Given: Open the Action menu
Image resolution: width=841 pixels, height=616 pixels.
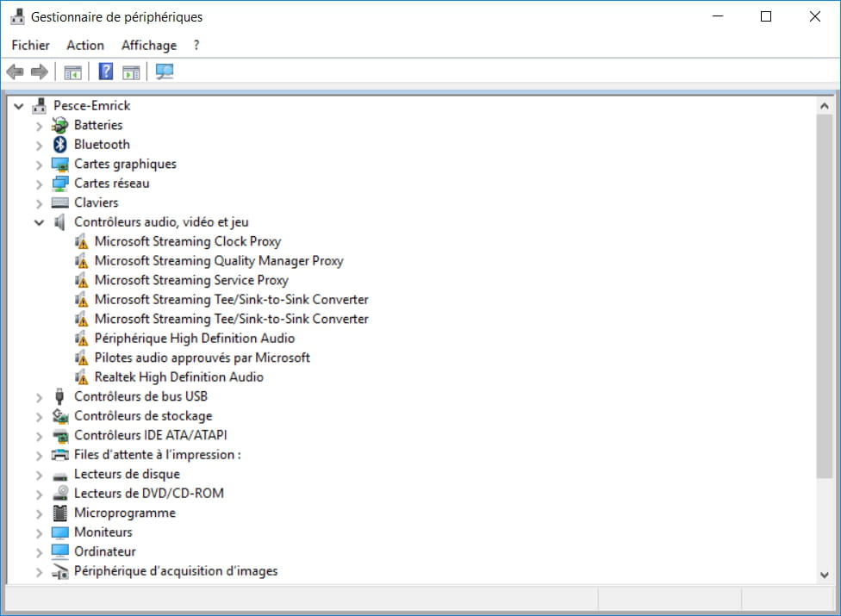Looking at the screenshot, I should pos(84,45).
